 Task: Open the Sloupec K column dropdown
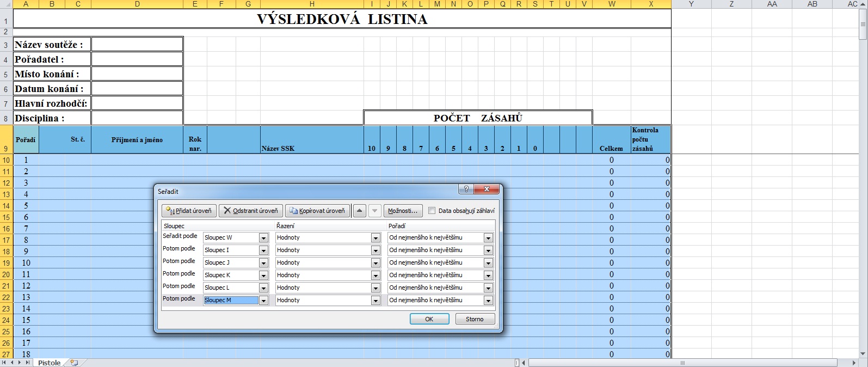263,276
